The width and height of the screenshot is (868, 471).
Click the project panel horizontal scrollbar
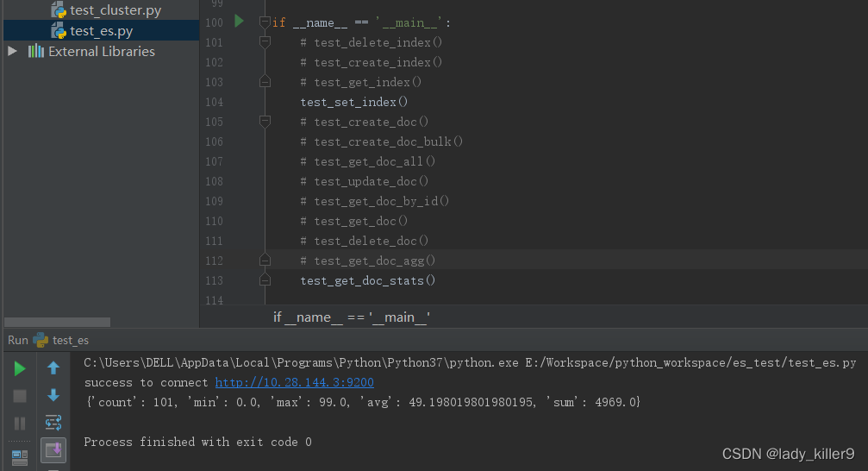[x=57, y=322]
